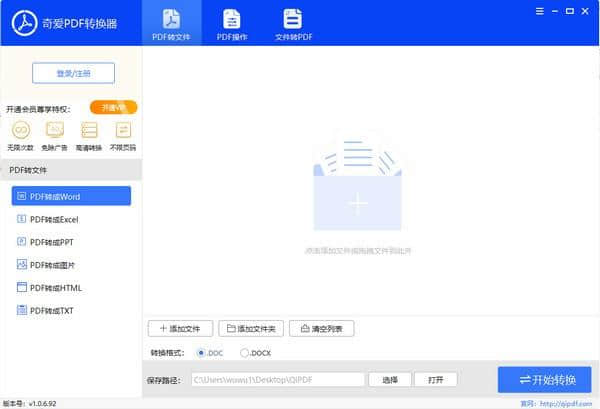Click the 不限页码 icon
600x409 pixels.
[x=123, y=130]
